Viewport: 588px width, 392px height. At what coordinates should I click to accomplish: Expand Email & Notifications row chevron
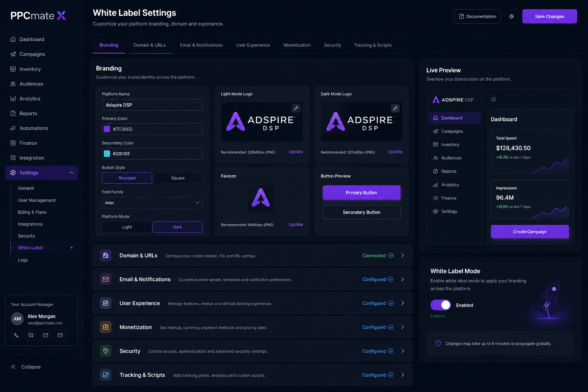point(403,279)
